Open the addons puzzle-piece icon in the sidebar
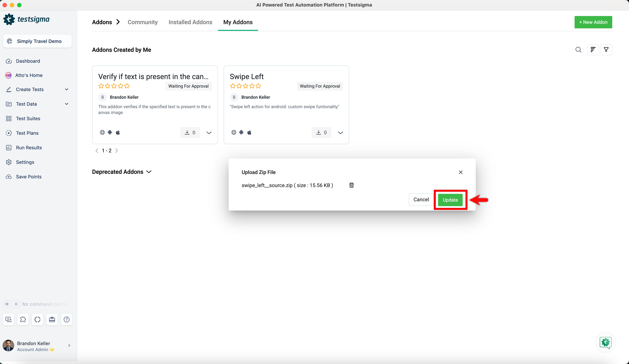The image size is (629, 364). (x=23, y=319)
